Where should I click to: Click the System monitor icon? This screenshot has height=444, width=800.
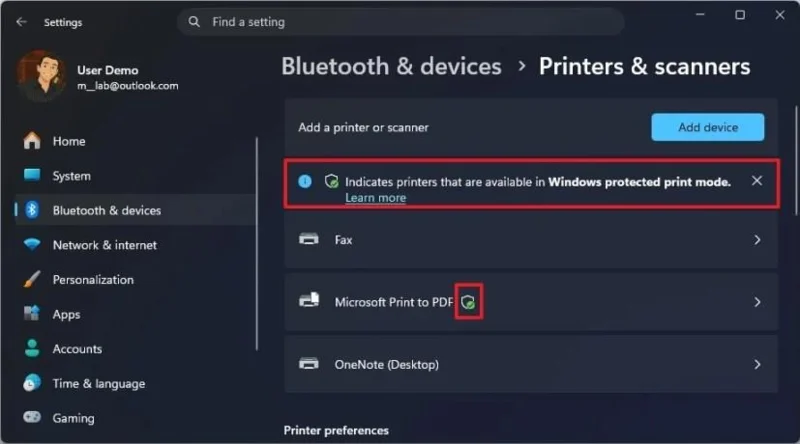(x=32, y=175)
